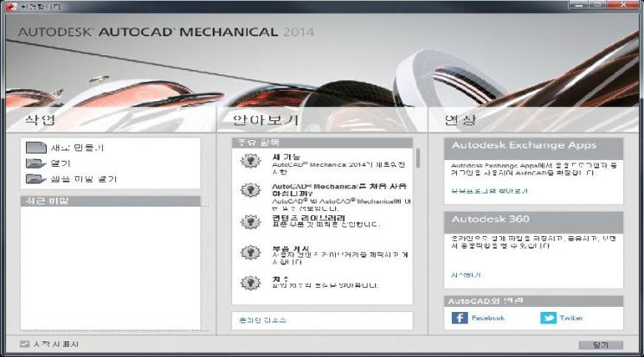Click inside the empty recent files (최근 파일) list
This screenshot has height=357, width=644.
coord(109,268)
